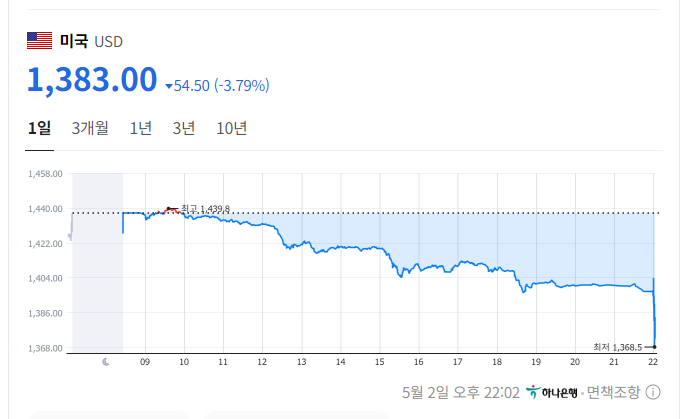Show the 1년 chart range

click(x=141, y=128)
